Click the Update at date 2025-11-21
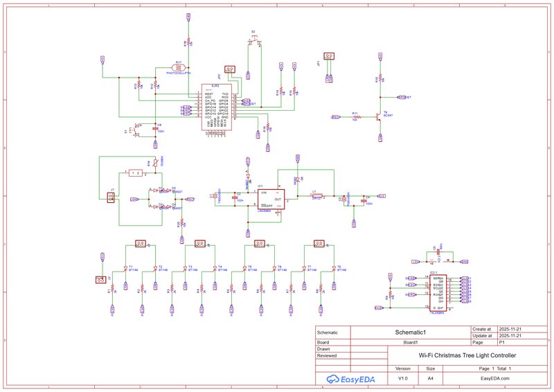This screenshot has width=554, height=392. [510, 335]
